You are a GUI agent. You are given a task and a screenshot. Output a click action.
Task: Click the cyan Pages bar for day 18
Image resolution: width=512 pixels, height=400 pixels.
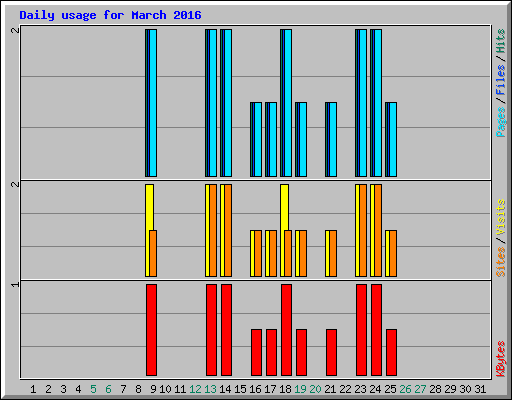click(x=288, y=103)
